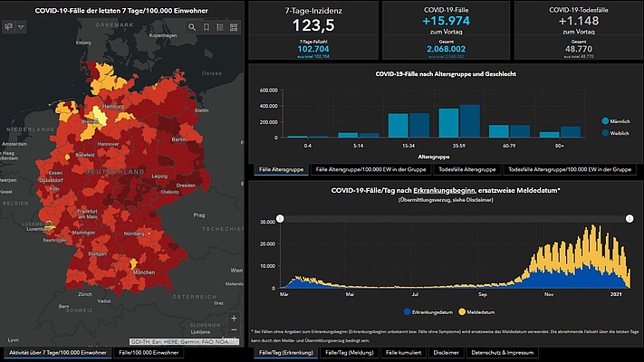This screenshot has height=362, width=644.
Task: Click the Nürnberg label on map
Action: (x=134, y=233)
